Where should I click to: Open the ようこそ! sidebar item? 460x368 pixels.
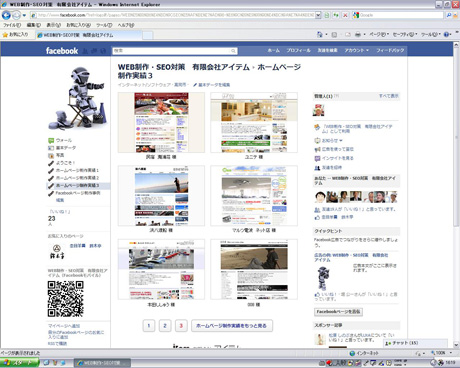tap(65, 163)
